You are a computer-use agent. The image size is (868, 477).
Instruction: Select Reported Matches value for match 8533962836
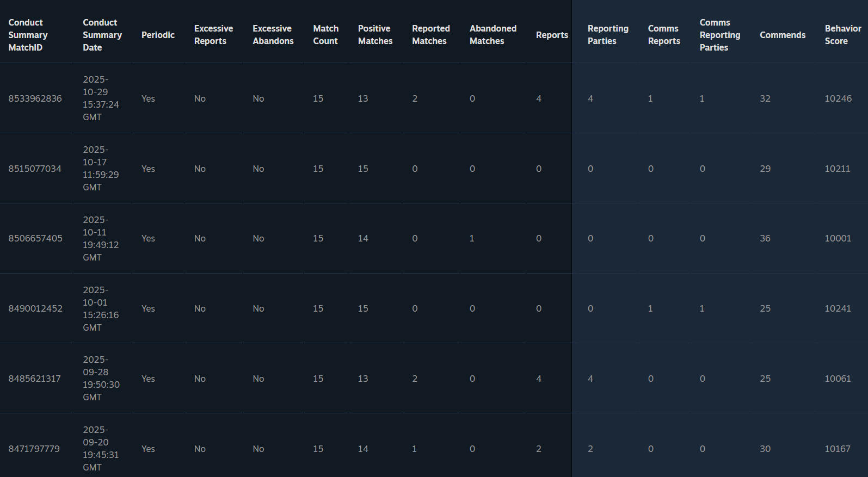coord(415,98)
